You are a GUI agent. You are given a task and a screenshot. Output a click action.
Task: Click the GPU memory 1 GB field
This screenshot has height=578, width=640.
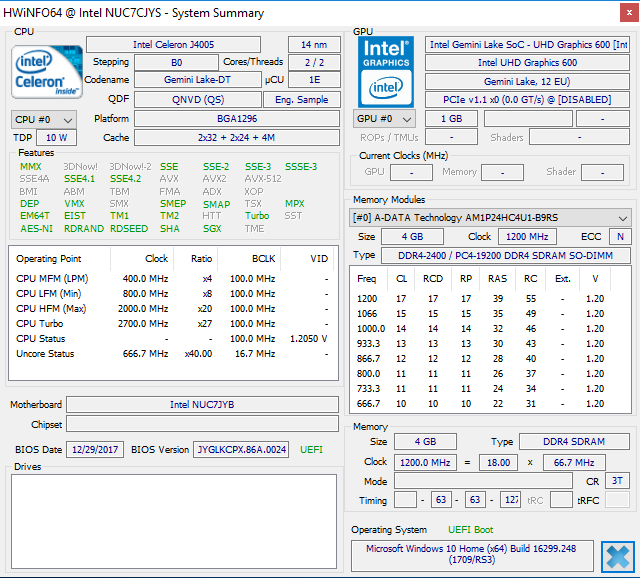click(x=451, y=119)
